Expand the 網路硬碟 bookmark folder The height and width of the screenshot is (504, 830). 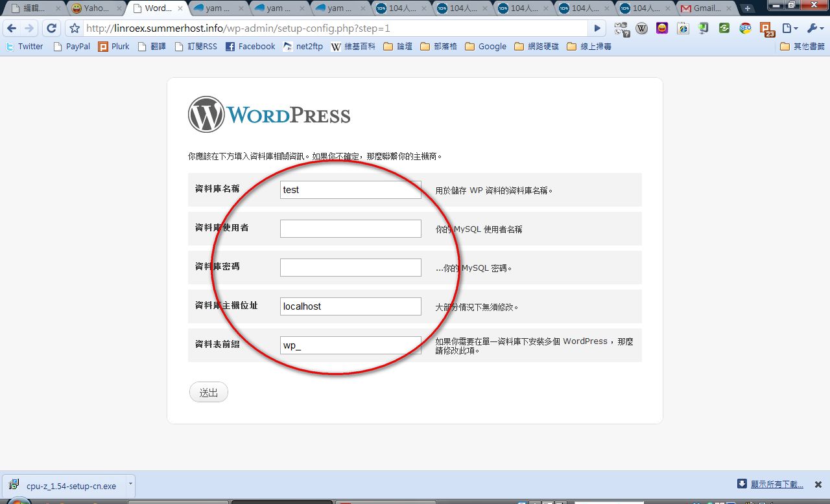tap(536, 47)
